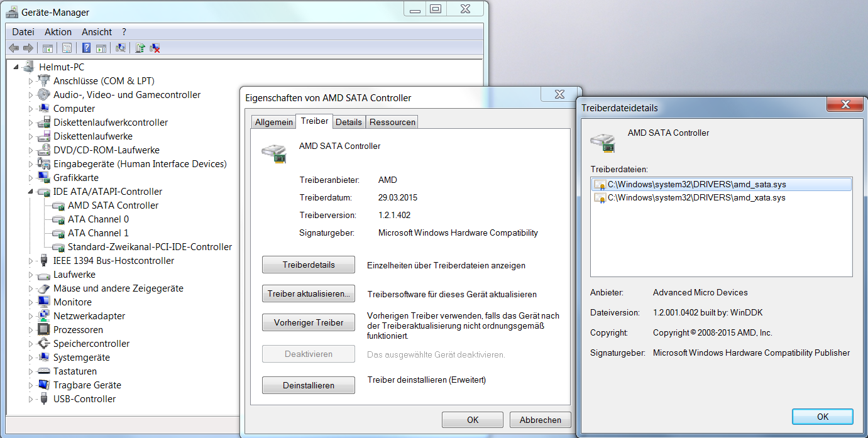Viewport: 868px width, 438px height.
Task: Click the ATA Channel 0 device icon
Action: click(58, 219)
